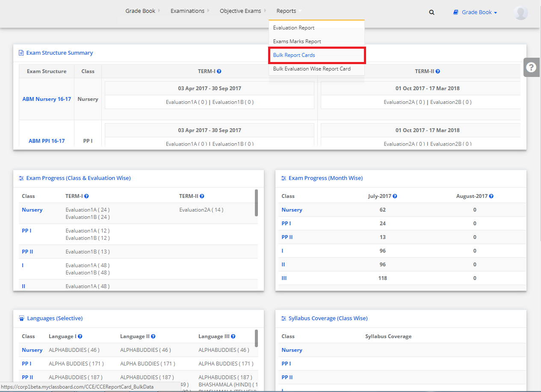Click the scrollbar in Exam Progress Class panel
Screen dimensions: 541x392
pyautogui.click(x=256, y=203)
